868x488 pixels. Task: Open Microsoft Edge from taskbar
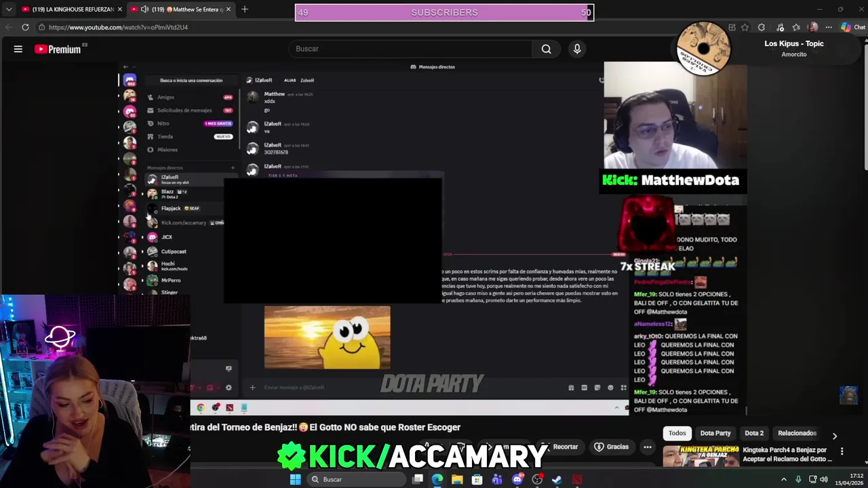(437, 479)
